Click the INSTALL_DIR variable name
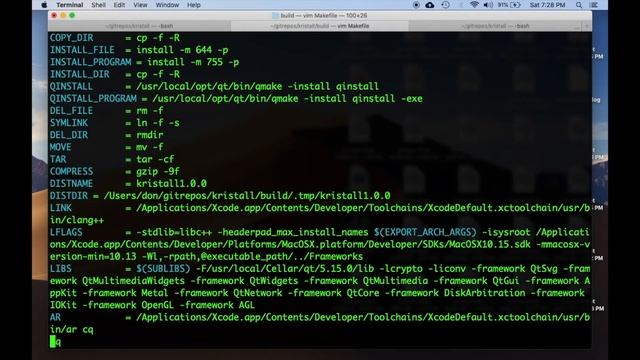Image resolution: width=640 pixels, height=360 pixels. tap(80, 74)
